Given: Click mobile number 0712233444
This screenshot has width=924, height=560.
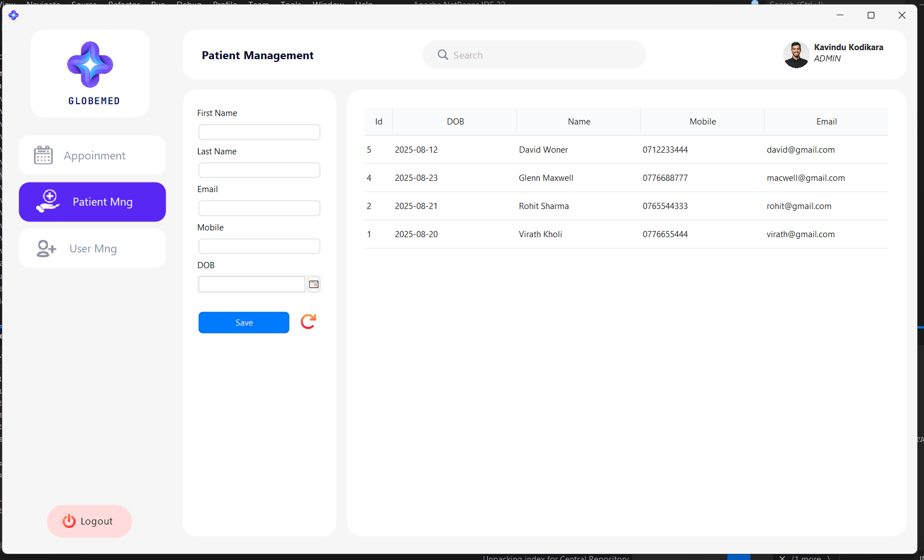Looking at the screenshot, I should click(x=665, y=150).
